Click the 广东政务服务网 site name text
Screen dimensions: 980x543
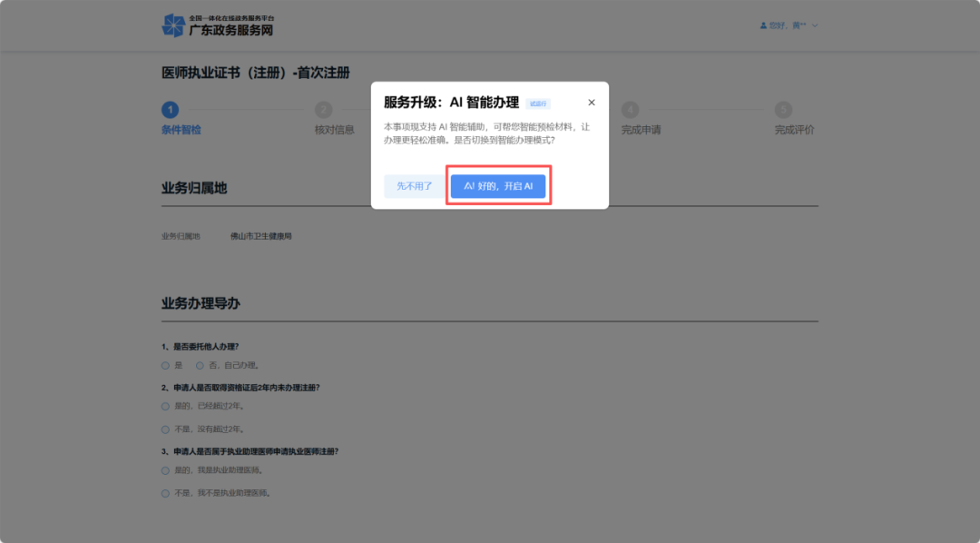pos(231,30)
